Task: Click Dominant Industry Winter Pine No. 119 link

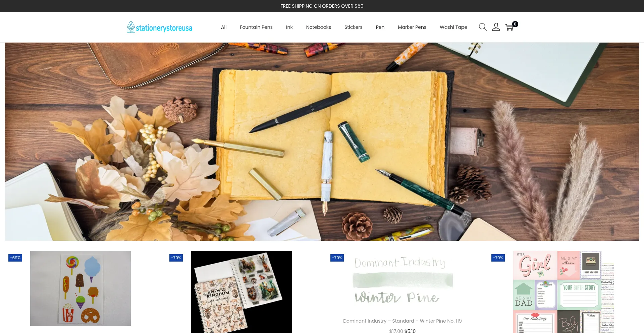Action: tap(402, 321)
